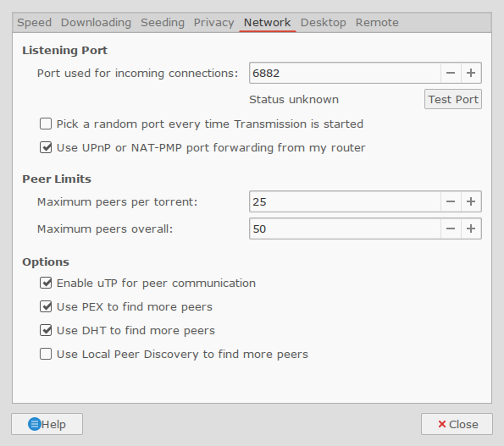Click the blue Help icon
Screen dimensions: 504x446
pyautogui.click(x=35, y=424)
